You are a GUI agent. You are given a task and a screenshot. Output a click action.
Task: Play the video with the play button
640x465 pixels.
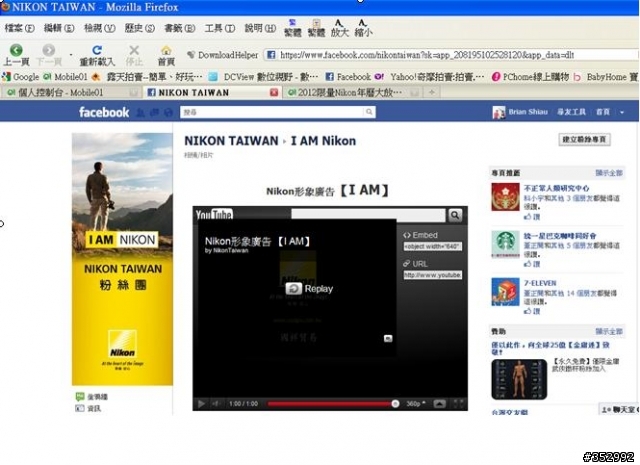[201, 404]
